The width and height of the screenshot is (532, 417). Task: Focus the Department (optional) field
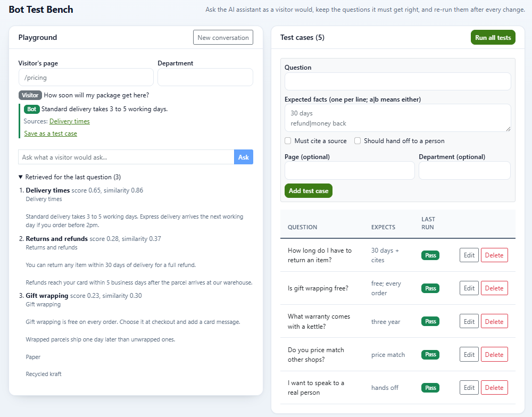(x=464, y=170)
